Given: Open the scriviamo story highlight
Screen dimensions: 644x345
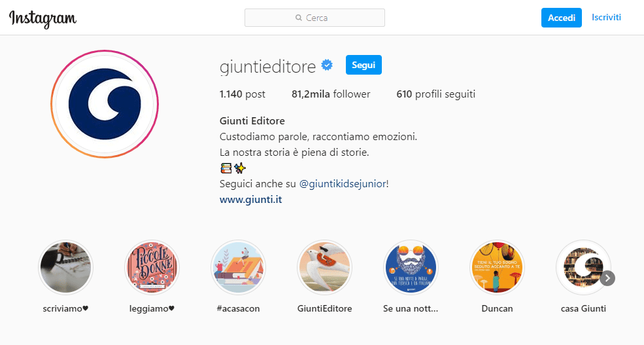Looking at the screenshot, I should (66, 268).
